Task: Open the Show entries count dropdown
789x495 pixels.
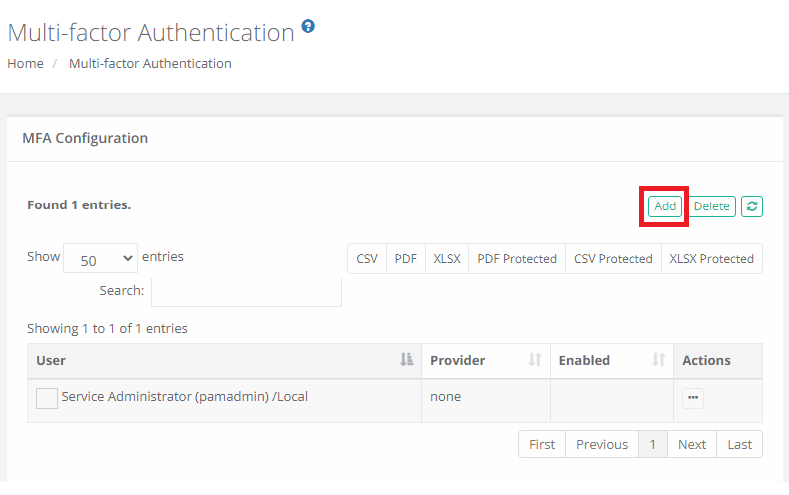Action: coord(100,259)
